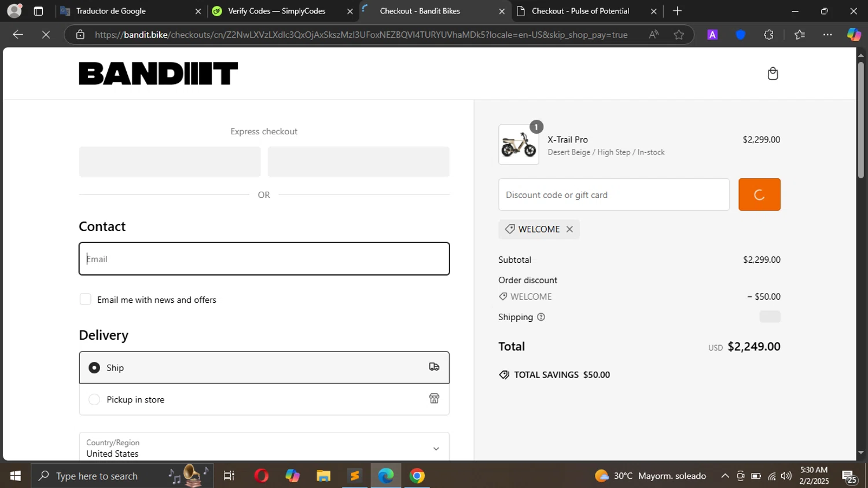Viewport: 868px width, 488px height.
Task: Open the browser profile avatar
Action: tap(14, 11)
